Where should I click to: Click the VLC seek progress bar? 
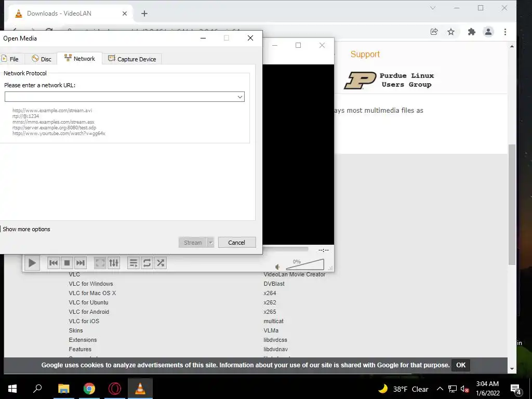pos(285,249)
